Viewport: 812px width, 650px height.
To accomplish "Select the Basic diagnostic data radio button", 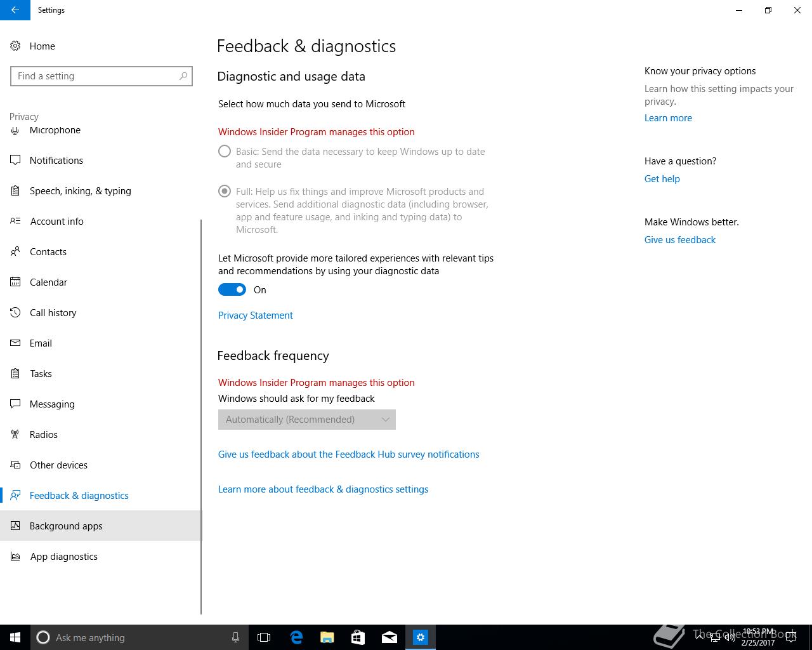I will point(225,151).
